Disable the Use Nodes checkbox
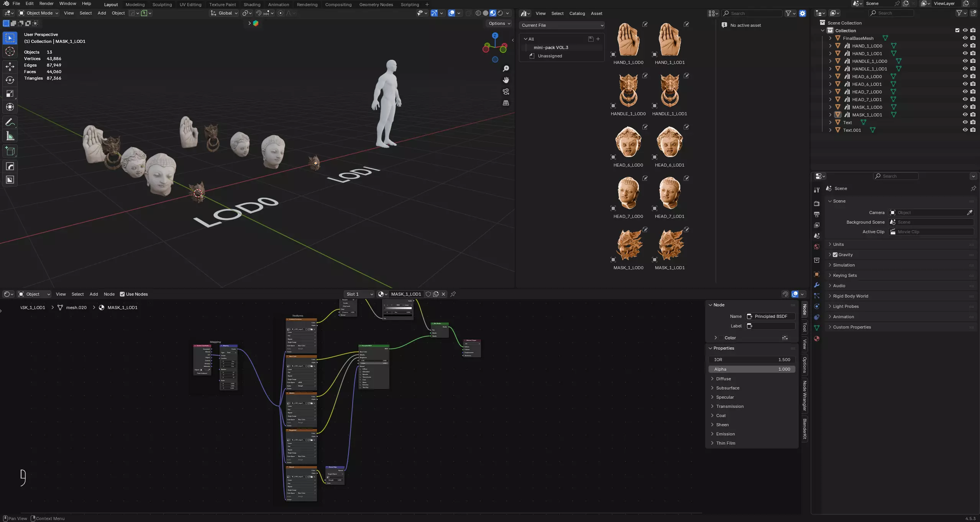The height and width of the screenshot is (522, 980). (x=122, y=294)
